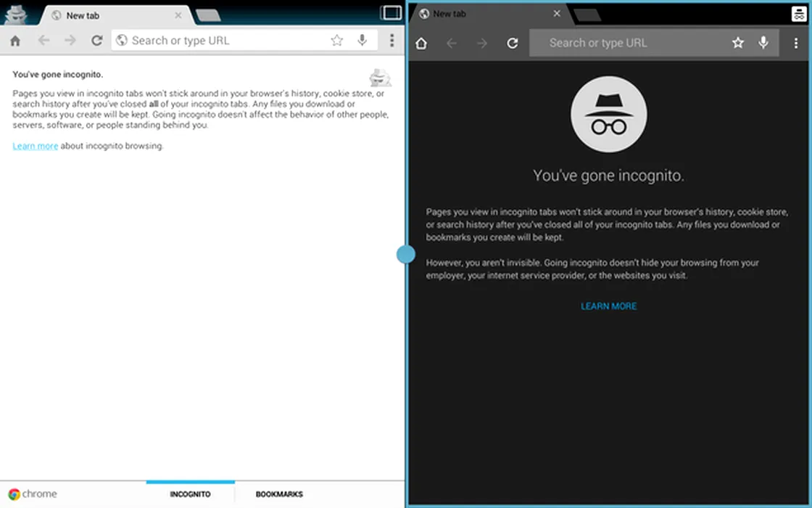Screen dimensions: 812x508
Task: Reload the page in the light-themed browser
Action: click(96, 41)
